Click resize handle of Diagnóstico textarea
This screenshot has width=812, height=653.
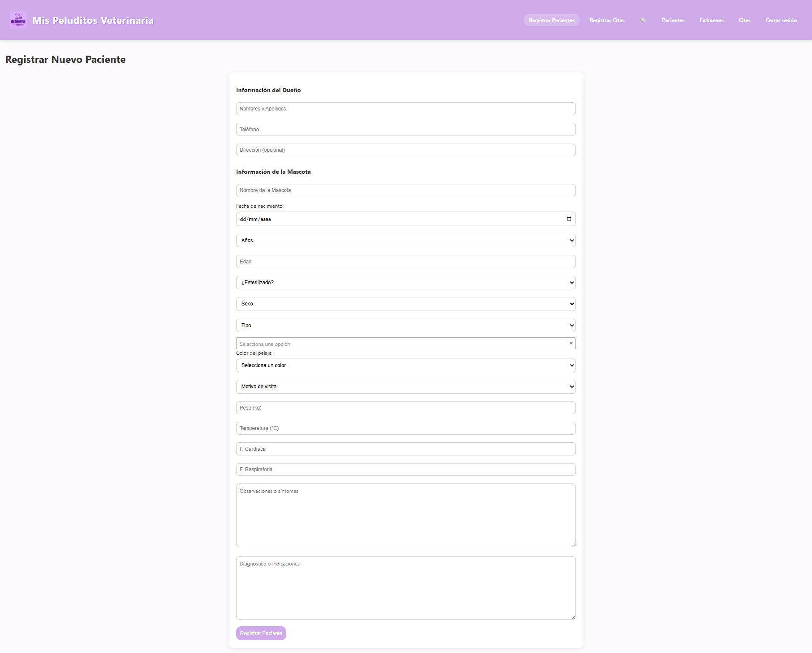point(573,617)
